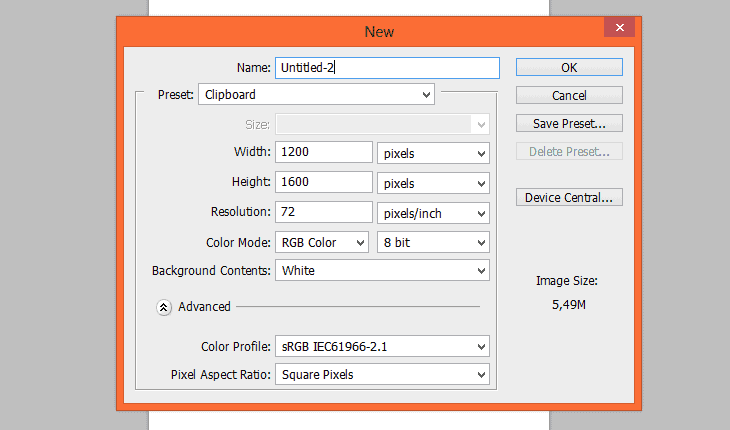
Task: Open the 8 bit depth dropdown
Action: coord(433,242)
